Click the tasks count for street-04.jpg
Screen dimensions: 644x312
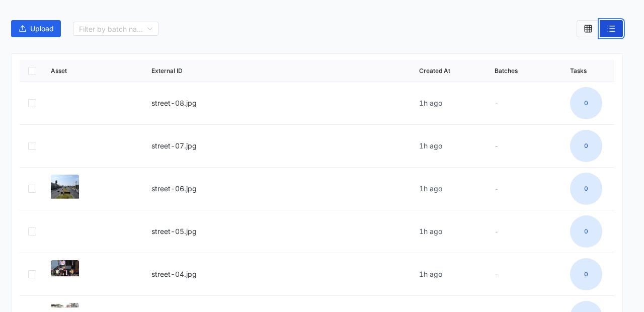[586, 274]
